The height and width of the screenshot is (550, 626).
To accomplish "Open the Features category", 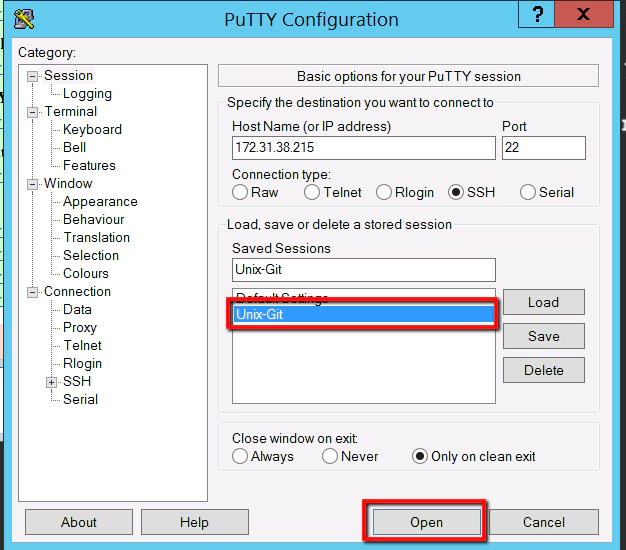I will [x=89, y=165].
